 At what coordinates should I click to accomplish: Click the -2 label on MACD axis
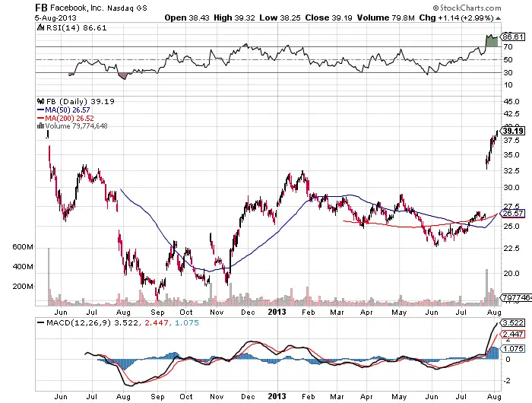[508, 381]
